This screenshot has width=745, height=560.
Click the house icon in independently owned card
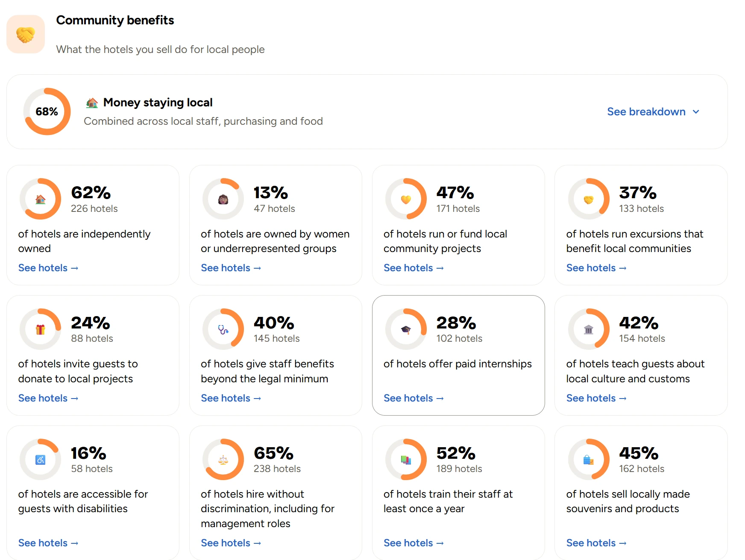click(41, 199)
